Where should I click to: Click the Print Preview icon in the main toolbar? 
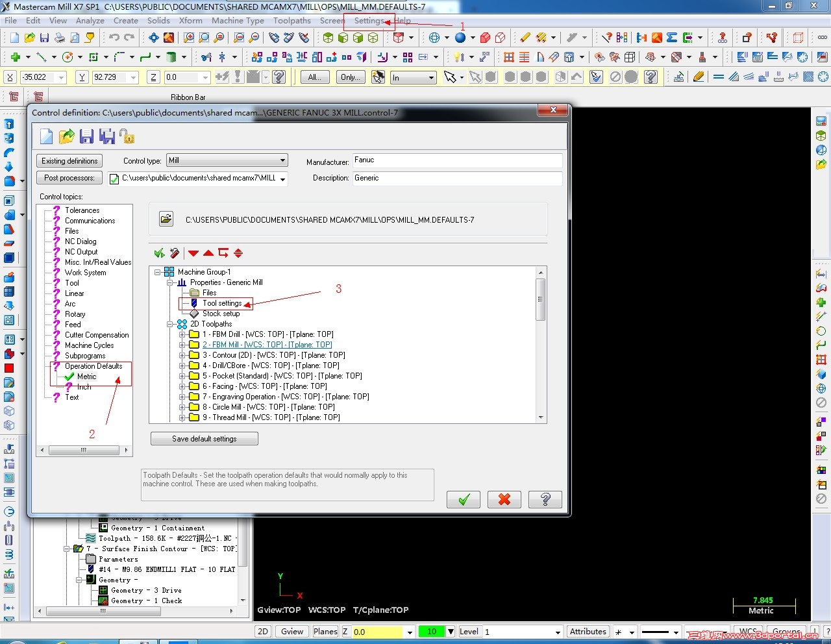tap(75, 38)
